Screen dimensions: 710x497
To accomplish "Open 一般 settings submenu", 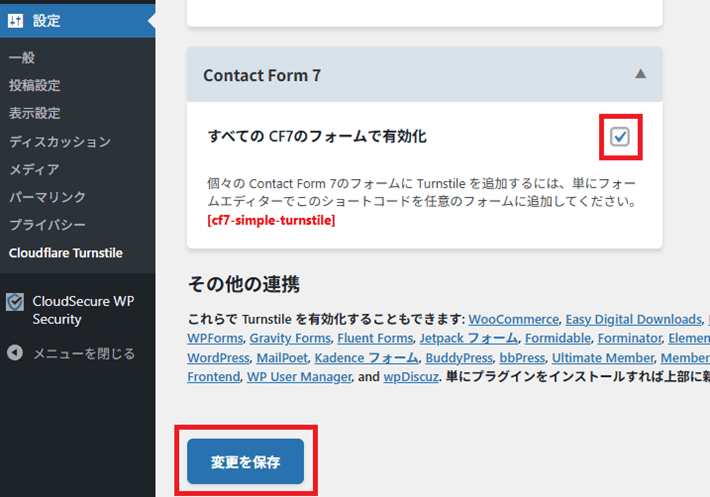I will point(22,57).
